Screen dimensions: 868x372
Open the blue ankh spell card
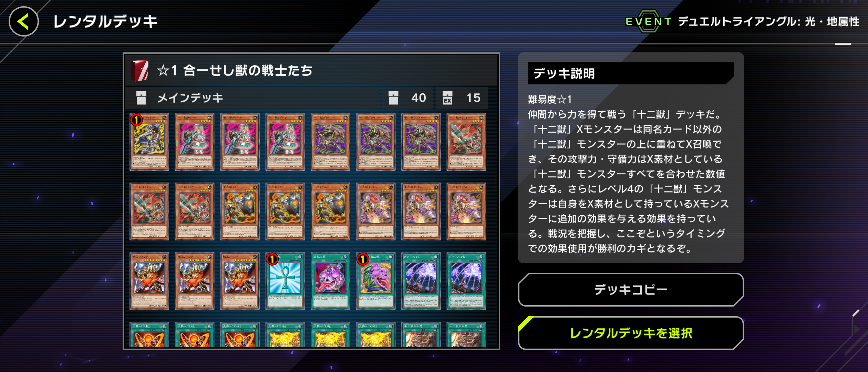pos(285,281)
